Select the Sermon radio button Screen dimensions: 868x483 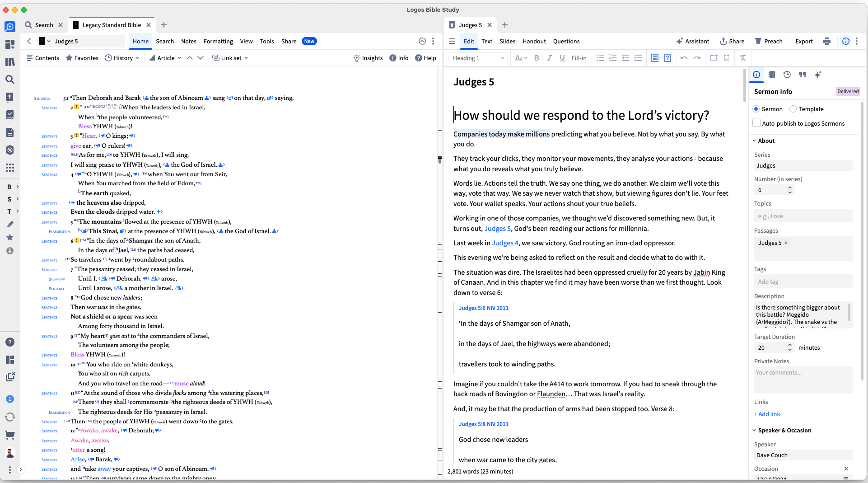[756, 109]
